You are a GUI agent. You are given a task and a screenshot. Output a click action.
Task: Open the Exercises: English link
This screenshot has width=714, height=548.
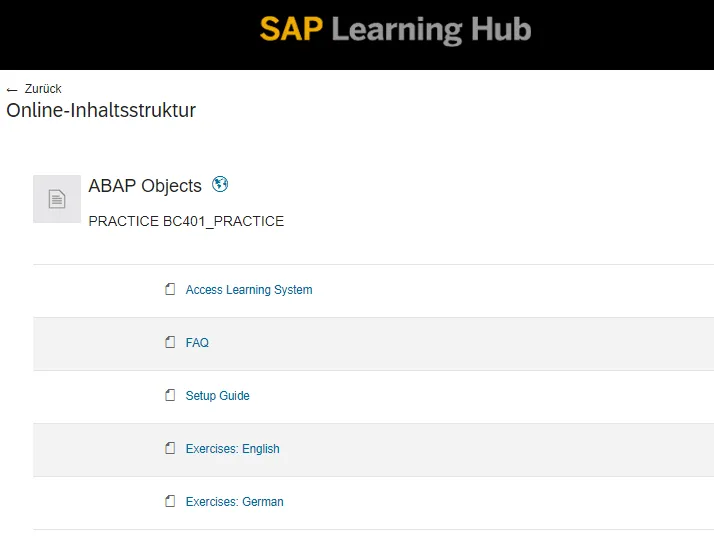[233, 449]
